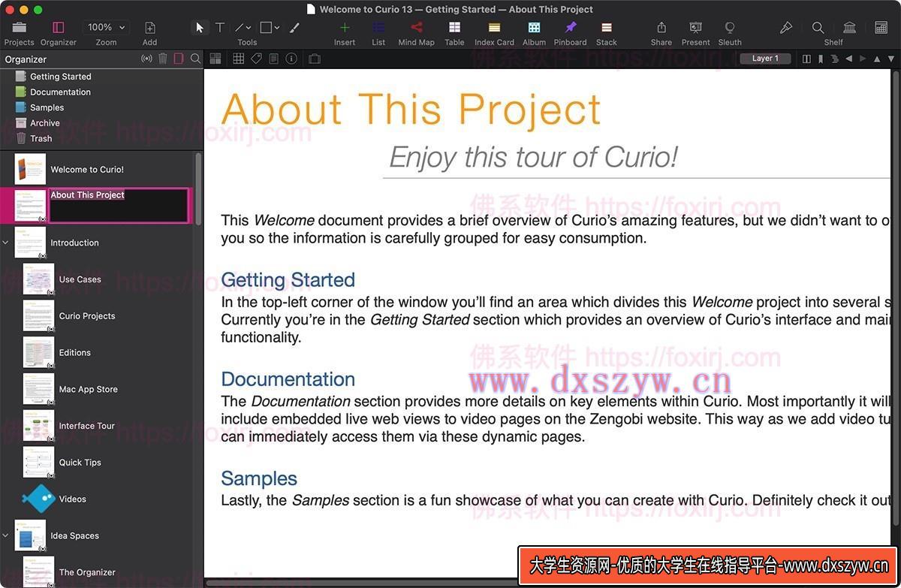The image size is (901, 588).
Task: Go back with the left arrow
Action: (849, 59)
